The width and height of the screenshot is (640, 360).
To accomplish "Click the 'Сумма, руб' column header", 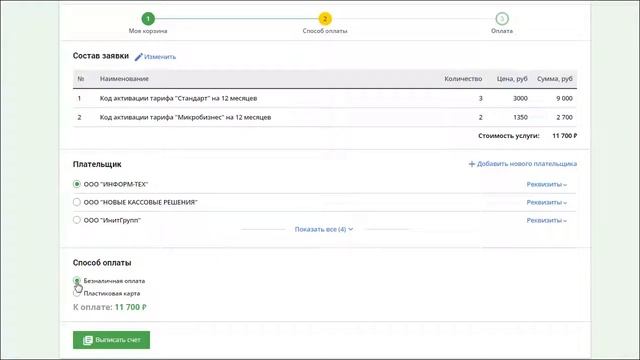I will [555, 79].
